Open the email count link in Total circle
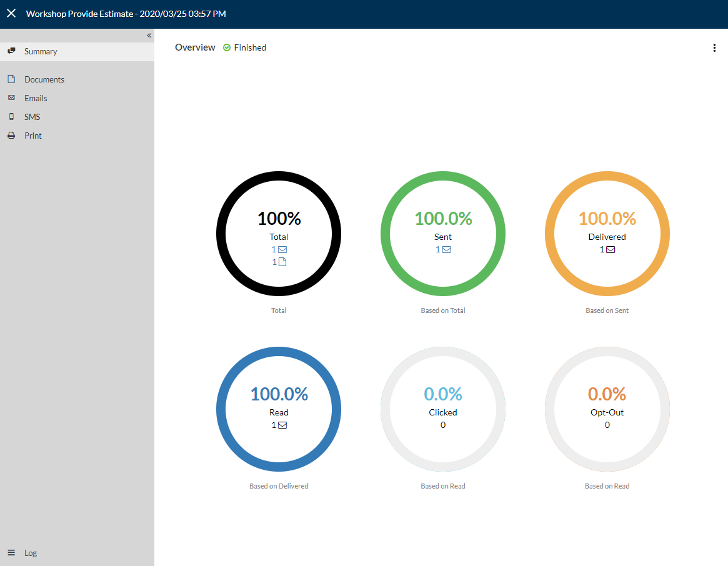 (279, 249)
